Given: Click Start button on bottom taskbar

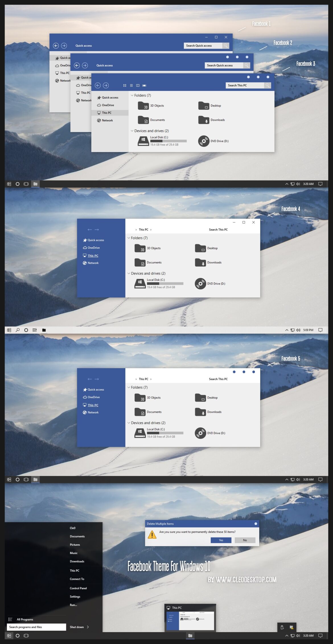Looking at the screenshot, I should coord(9,635).
